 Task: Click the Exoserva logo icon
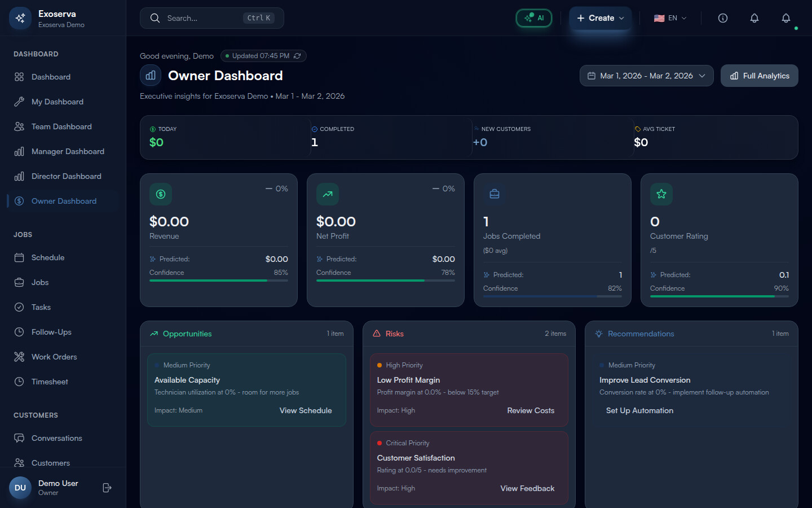pos(20,18)
